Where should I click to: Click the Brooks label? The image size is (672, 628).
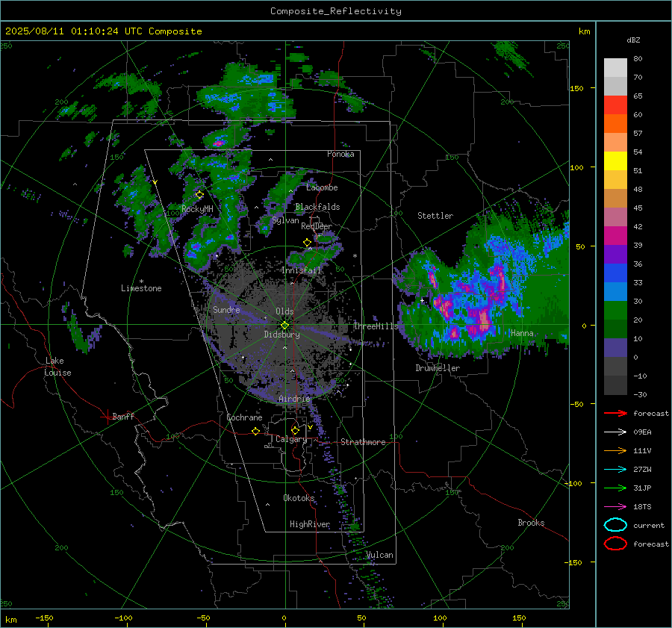coord(531,523)
